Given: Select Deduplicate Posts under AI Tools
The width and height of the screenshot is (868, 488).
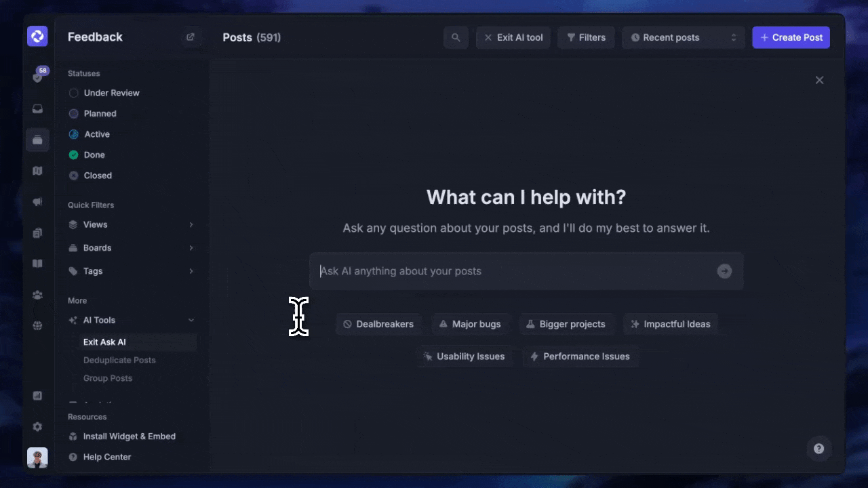Looking at the screenshot, I should pos(119,360).
